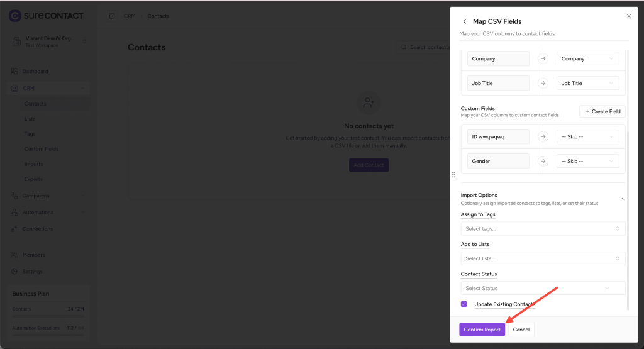Close the Map CSV Fields panel
The image size is (644, 349).
click(628, 16)
